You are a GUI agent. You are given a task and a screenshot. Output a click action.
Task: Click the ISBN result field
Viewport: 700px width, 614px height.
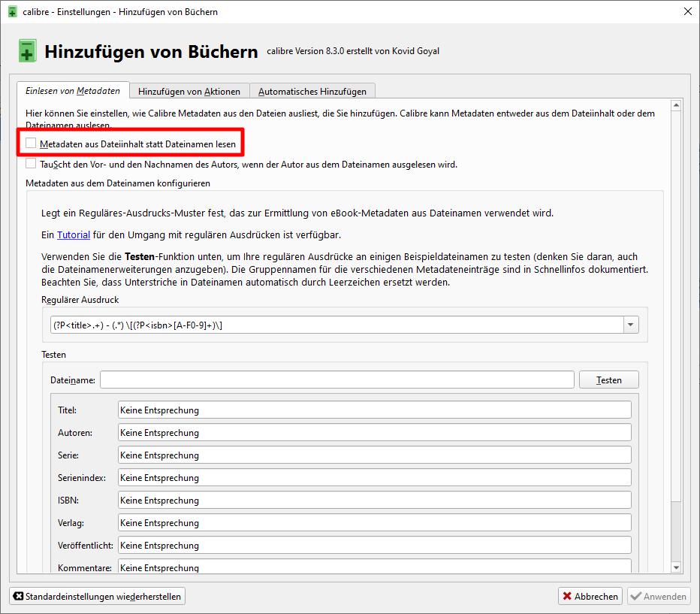click(x=375, y=500)
